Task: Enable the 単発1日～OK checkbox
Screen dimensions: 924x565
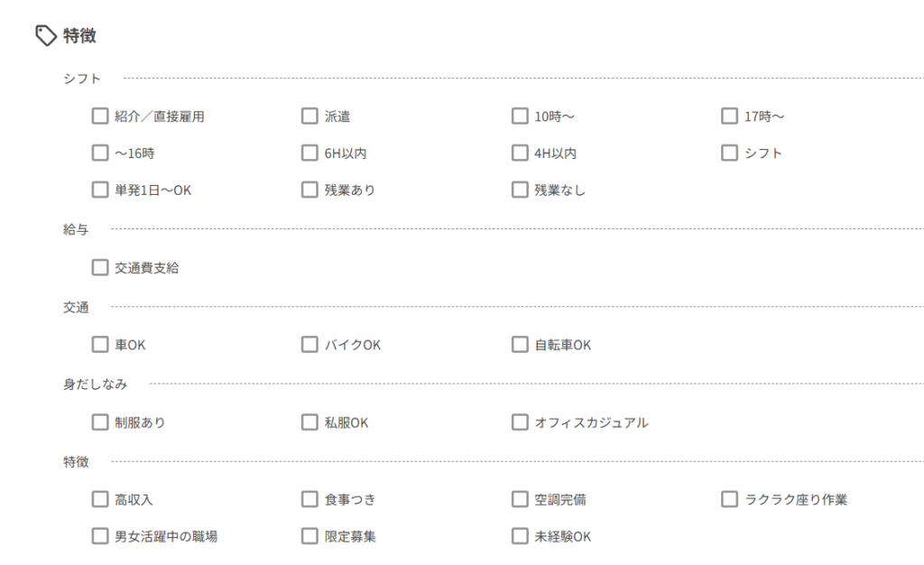Action: (x=99, y=190)
